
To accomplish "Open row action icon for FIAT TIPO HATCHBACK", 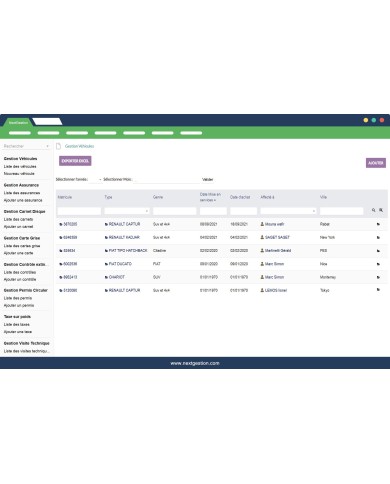I will [x=378, y=251].
